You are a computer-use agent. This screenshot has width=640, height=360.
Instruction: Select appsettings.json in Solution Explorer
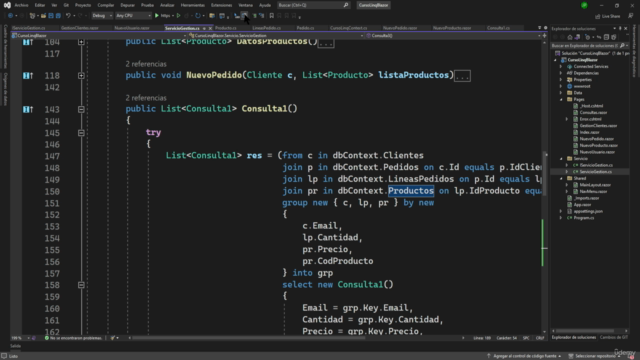pyautogui.click(x=588, y=211)
